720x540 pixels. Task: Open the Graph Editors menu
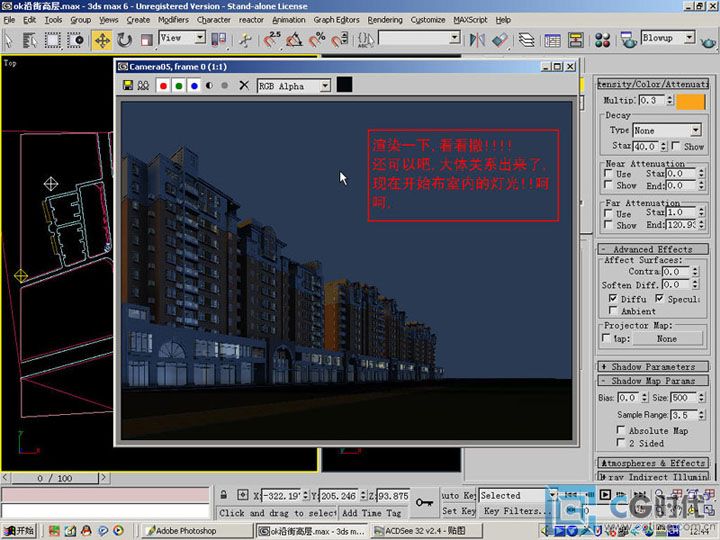pos(336,20)
